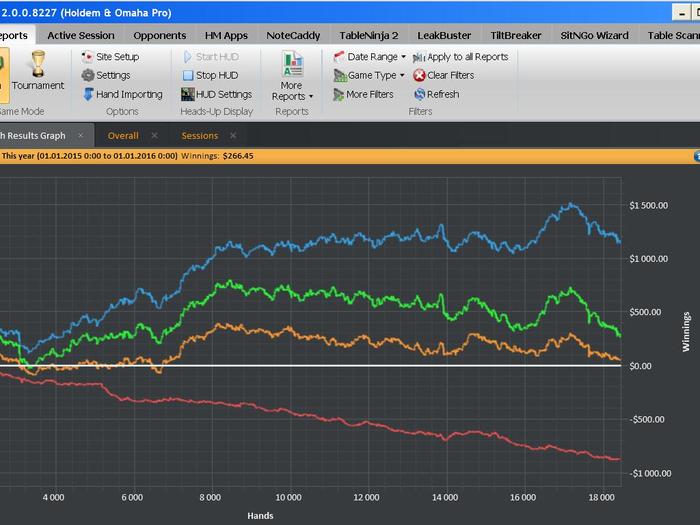Image resolution: width=700 pixels, height=525 pixels.
Task: Click Apply to all Reports label
Action: pyautogui.click(x=468, y=57)
